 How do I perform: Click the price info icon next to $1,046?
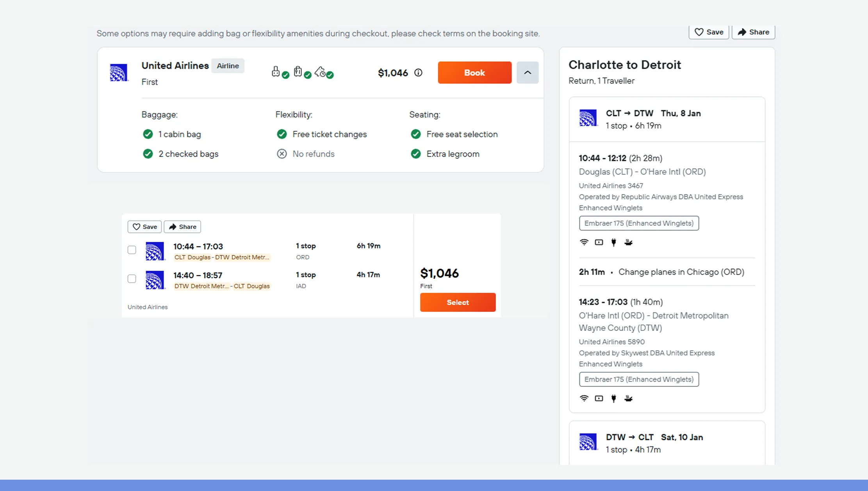pos(418,73)
